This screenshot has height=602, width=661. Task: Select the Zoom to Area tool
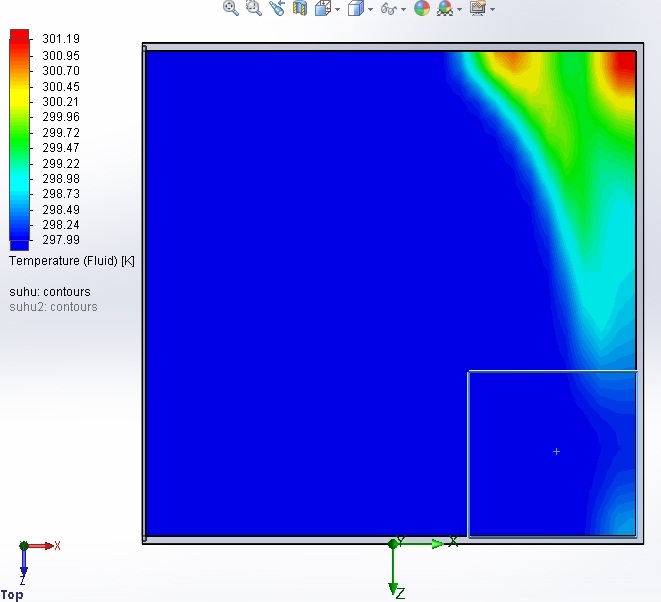tap(254, 8)
